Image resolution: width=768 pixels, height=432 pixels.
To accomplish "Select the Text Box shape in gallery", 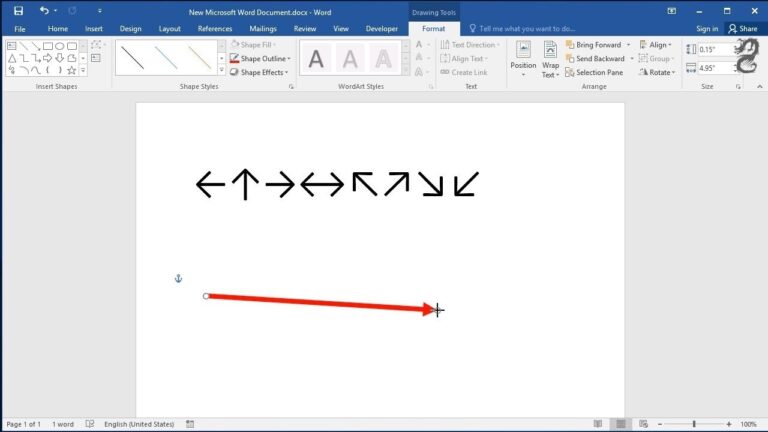I will click(x=12, y=46).
